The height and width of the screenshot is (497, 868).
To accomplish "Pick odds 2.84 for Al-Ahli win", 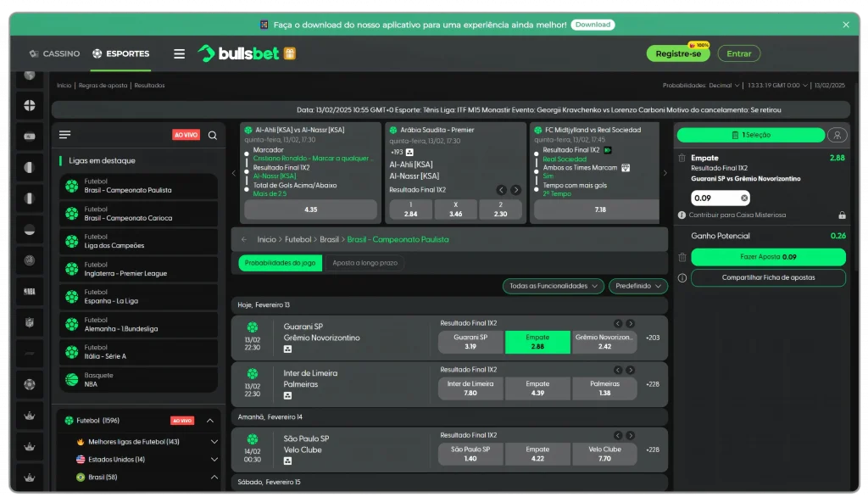I will coord(411,209).
